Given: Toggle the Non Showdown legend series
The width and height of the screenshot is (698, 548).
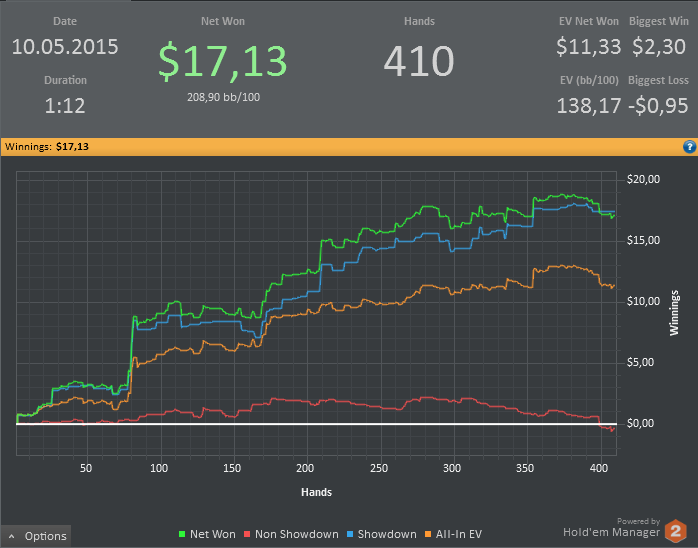Looking at the screenshot, I should pos(291,534).
